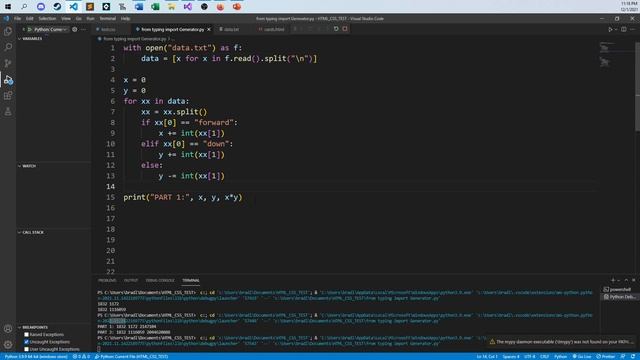Open the Run and Debug view
This screenshot has width=640, height=360.
click(x=8, y=80)
